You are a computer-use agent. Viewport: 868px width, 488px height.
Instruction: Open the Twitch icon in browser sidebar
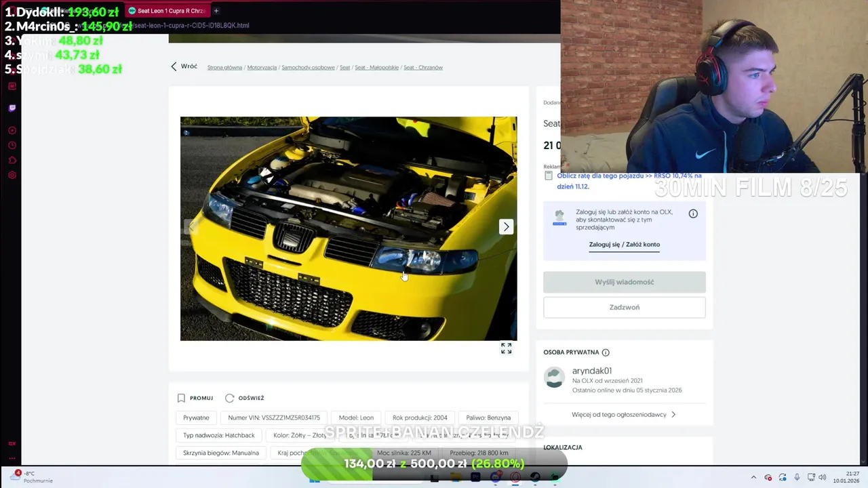point(12,108)
